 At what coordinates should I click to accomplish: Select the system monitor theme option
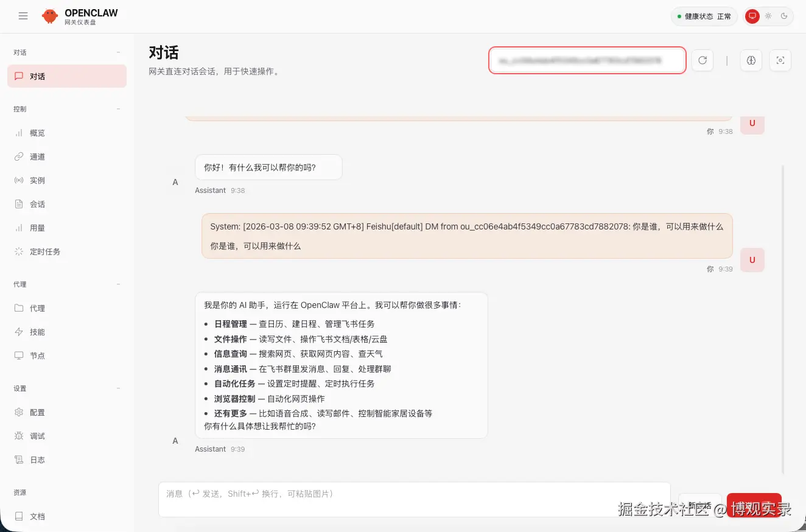click(752, 16)
